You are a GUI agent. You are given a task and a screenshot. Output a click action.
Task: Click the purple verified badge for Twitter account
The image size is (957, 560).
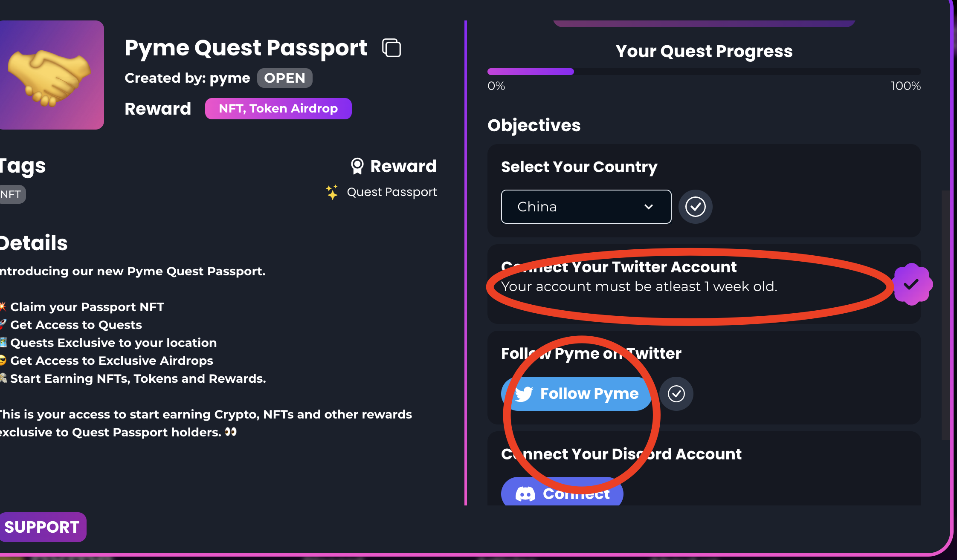tap(912, 284)
